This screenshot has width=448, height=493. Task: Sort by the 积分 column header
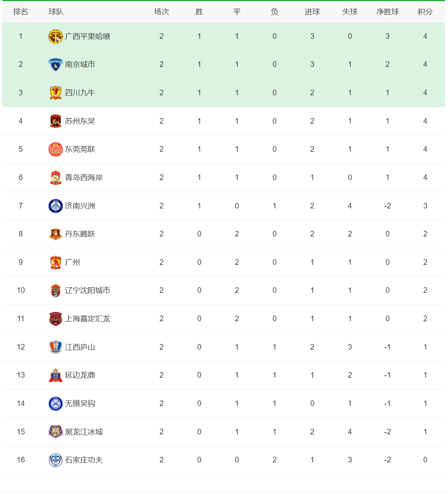[425, 12]
